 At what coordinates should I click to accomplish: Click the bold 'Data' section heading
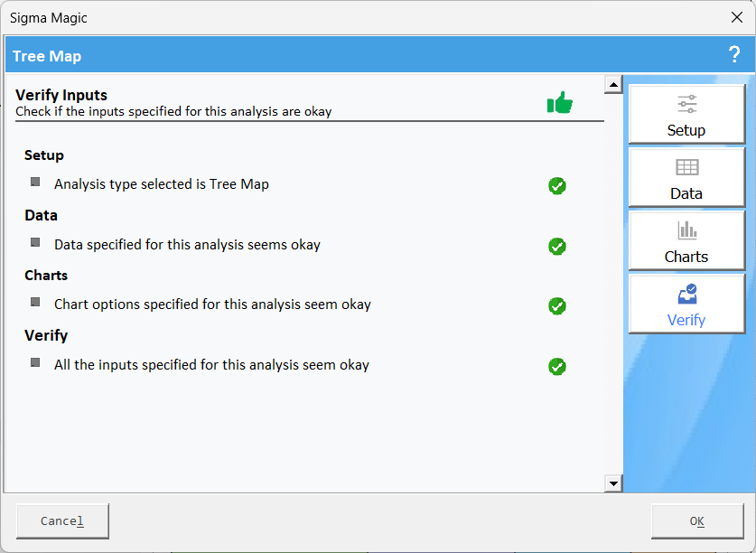[x=41, y=215]
